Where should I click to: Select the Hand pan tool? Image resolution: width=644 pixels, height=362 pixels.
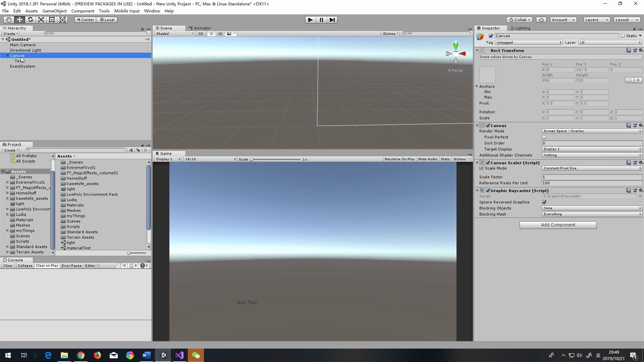8,19
